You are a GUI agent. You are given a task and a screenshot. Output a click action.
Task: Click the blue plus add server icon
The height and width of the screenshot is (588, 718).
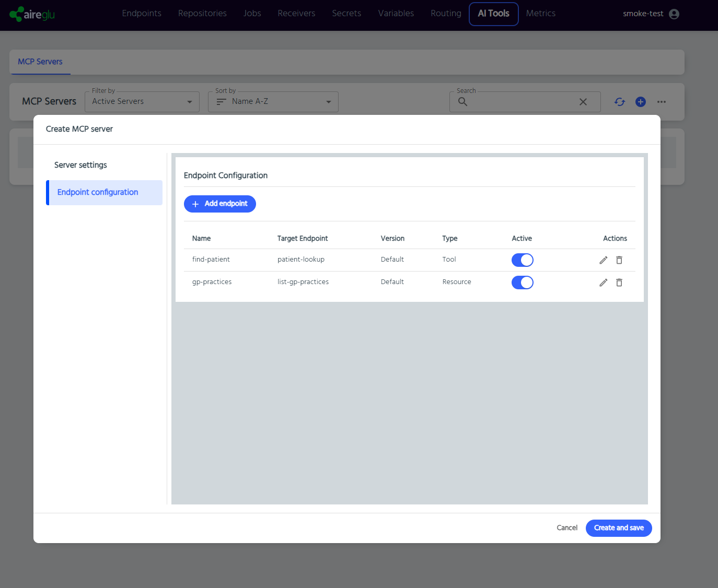pos(641,102)
